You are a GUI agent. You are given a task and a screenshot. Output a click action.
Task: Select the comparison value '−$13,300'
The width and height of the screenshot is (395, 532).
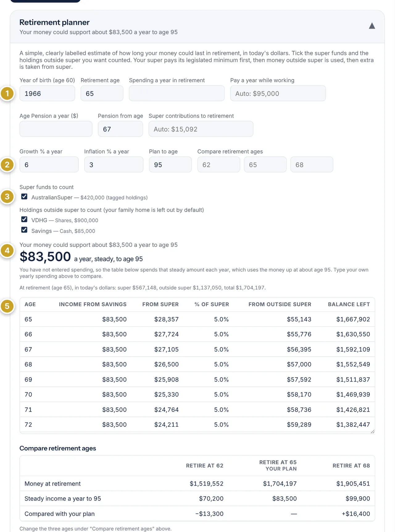[209, 514]
